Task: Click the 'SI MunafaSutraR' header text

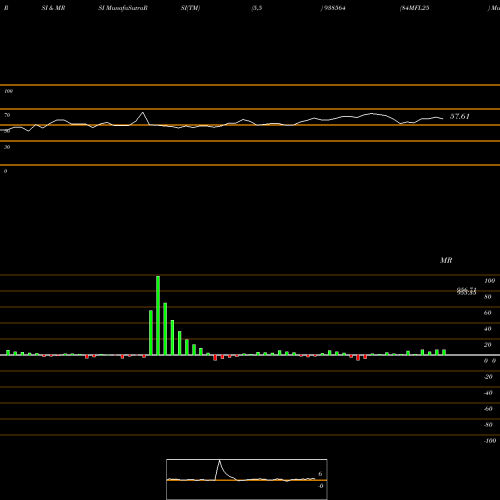Action: [x=123, y=8]
